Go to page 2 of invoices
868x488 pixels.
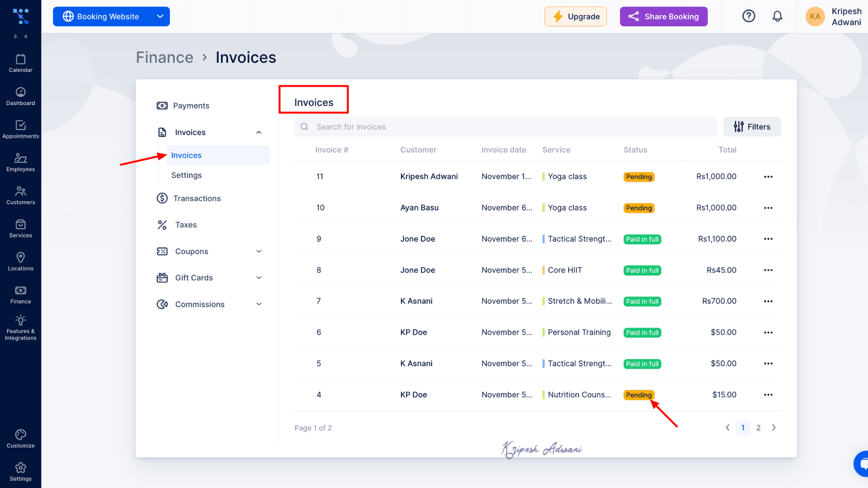tap(758, 428)
